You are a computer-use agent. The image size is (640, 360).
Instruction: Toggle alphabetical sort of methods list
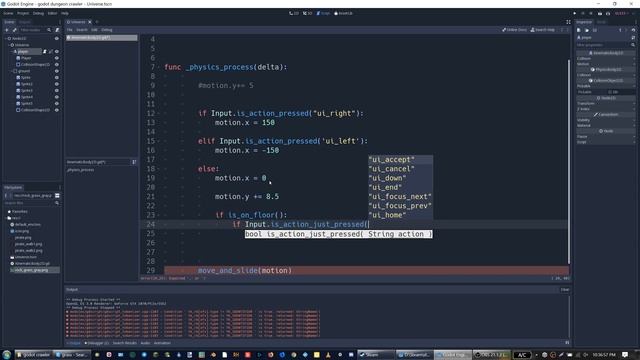pyautogui.click(x=134, y=162)
